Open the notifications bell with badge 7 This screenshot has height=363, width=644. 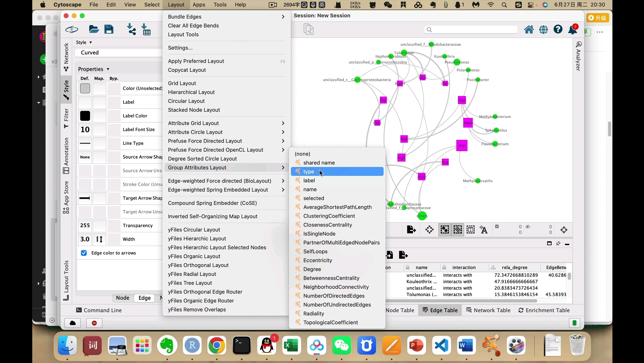[x=573, y=30]
